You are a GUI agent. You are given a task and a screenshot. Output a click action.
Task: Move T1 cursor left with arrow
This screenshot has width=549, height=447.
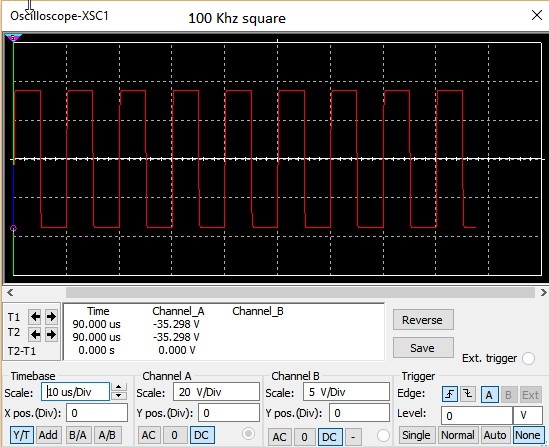pos(35,317)
